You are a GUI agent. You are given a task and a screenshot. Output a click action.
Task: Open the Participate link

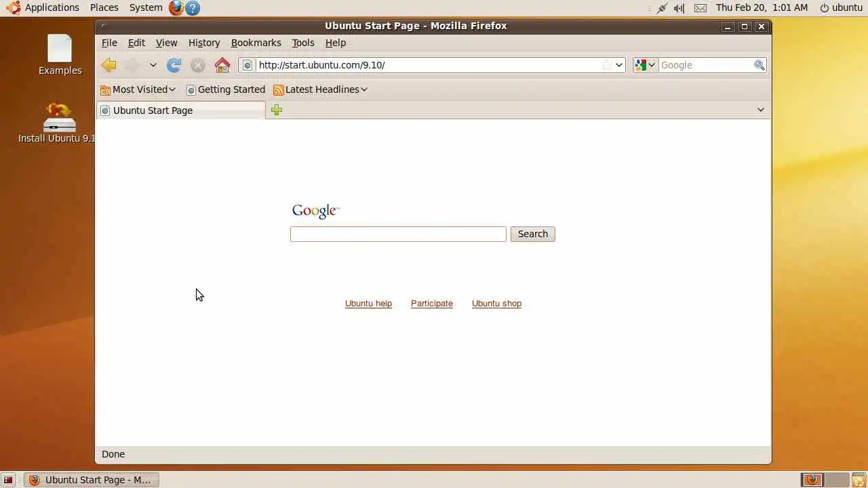pyautogui.click(x=432, y=304)
